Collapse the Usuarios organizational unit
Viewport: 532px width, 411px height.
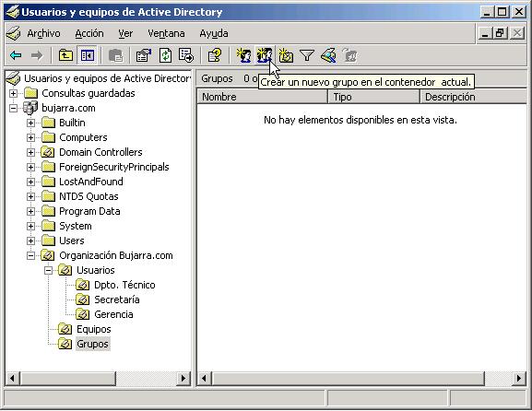pos(49,270)
